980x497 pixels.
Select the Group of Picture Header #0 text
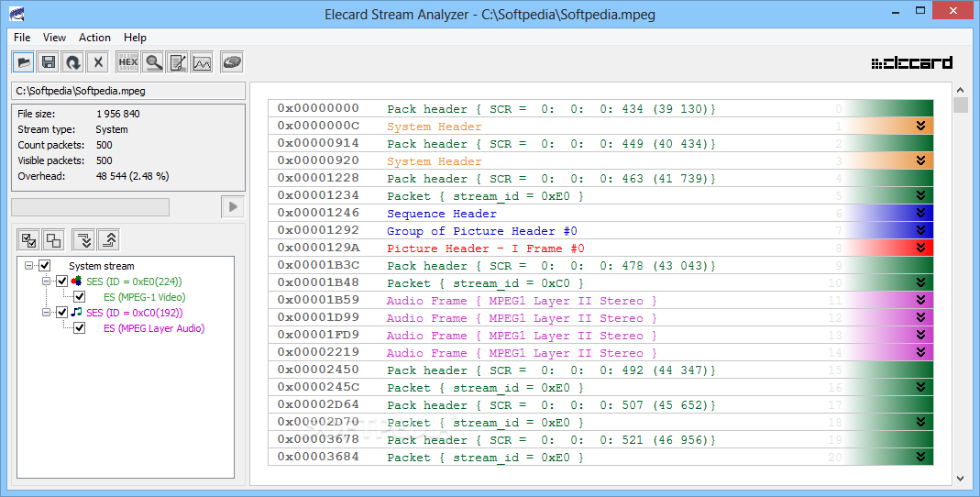482,231
